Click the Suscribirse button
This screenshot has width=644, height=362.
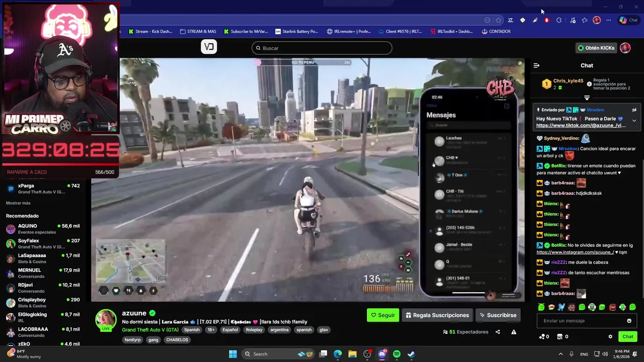[x=498, y=315]
